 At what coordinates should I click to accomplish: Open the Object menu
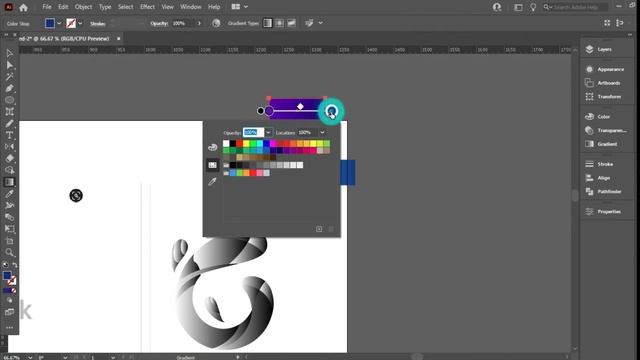(x=83, y=7)
